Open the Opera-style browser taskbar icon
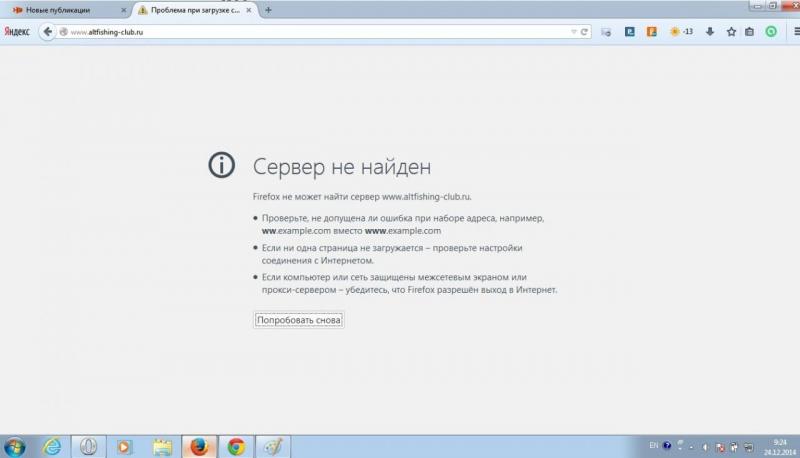This screenshot has width=800, height=458. click(x=88, y=447)
